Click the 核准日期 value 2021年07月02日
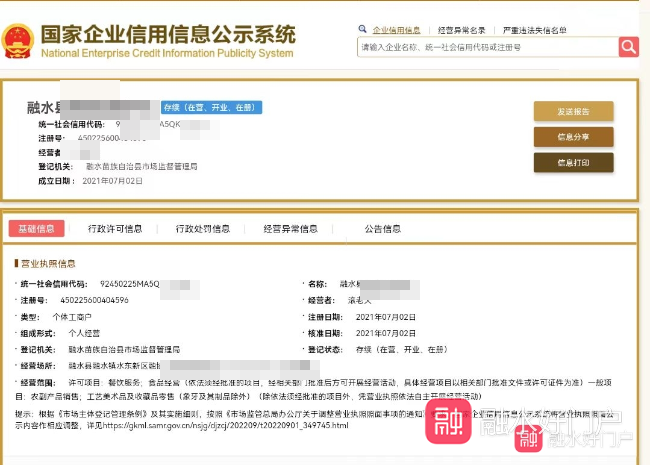650x465 pixels. pos(386,333)
